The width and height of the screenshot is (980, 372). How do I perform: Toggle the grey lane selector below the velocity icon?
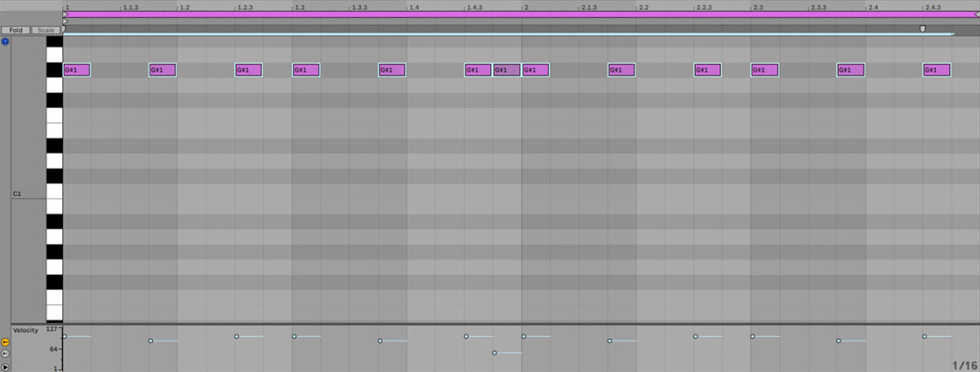click(6, 353)
